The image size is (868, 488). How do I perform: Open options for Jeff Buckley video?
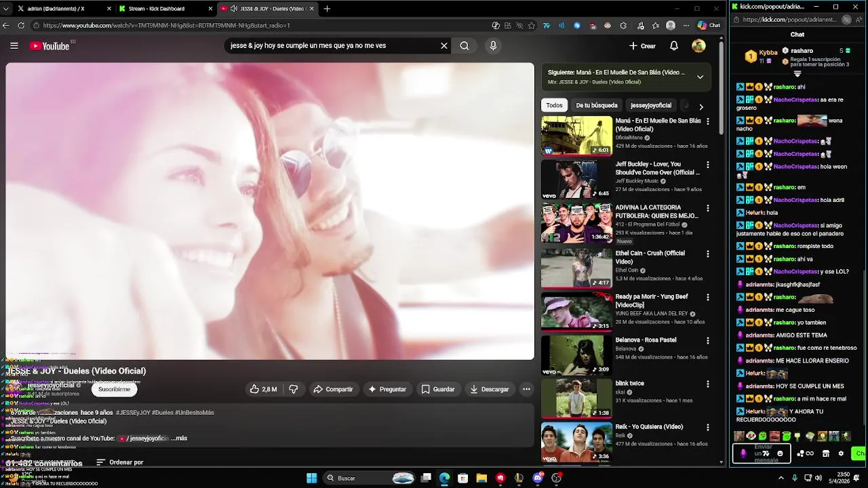[x=708, y=165]
